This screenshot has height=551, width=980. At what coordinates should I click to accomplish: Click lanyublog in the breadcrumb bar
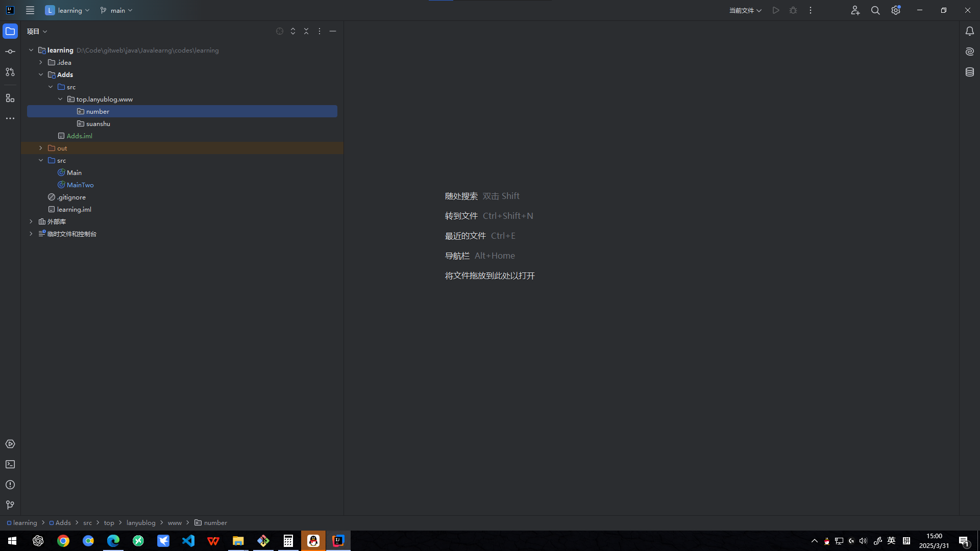click(x=141, y=523)
